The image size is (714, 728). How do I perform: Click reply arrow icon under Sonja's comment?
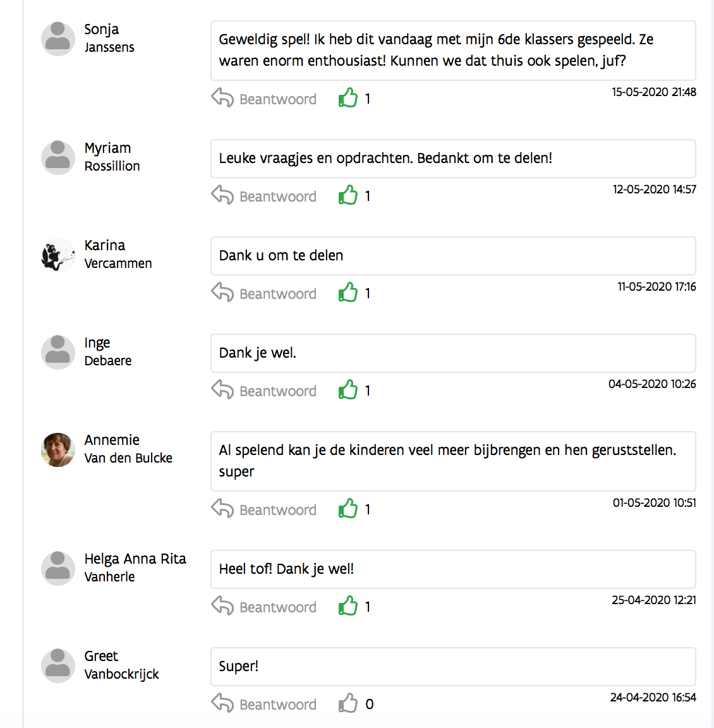point(222,98)
